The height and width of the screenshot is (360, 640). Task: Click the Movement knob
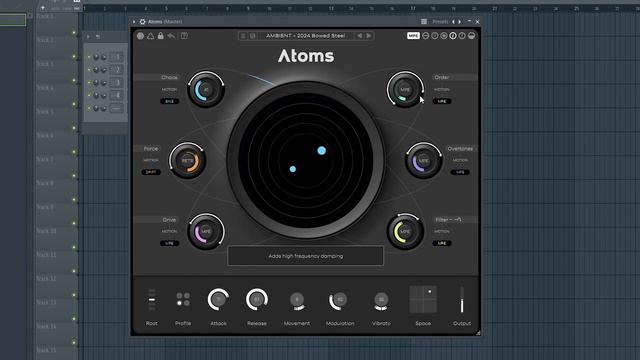coord(297,300)
